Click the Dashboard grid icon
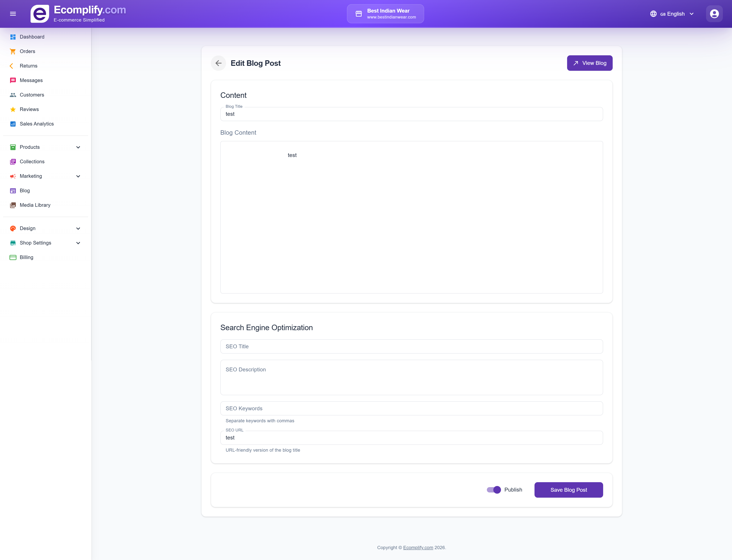The height and width of the screenshot is (560, 732). (13, 37)
